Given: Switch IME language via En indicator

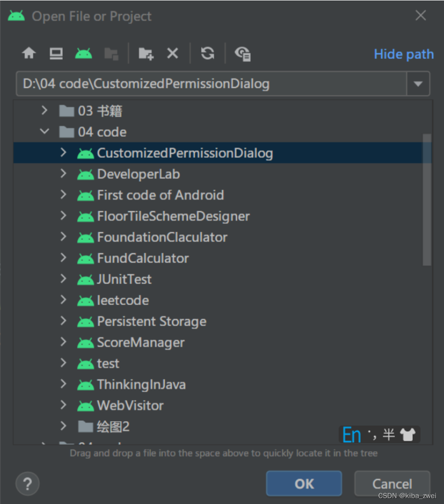Looking at the screenshot, I should [x=351, y=435].
